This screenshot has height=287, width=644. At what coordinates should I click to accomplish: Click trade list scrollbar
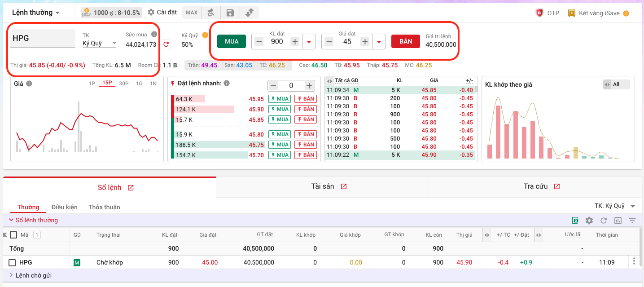[476, 89]
